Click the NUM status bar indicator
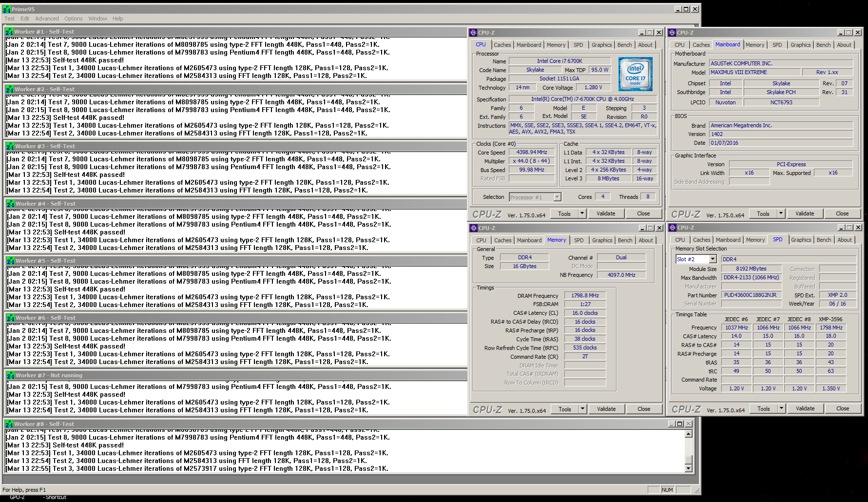 pos(667,490)
